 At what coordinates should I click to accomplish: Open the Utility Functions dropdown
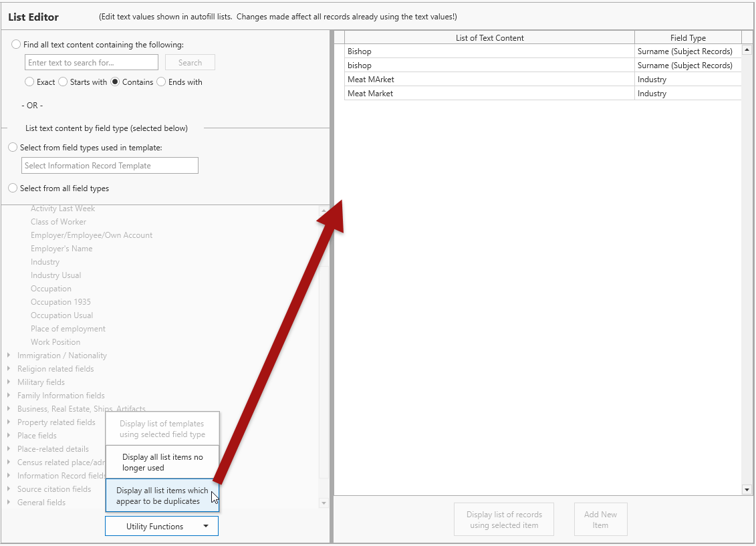coord(161,527)
